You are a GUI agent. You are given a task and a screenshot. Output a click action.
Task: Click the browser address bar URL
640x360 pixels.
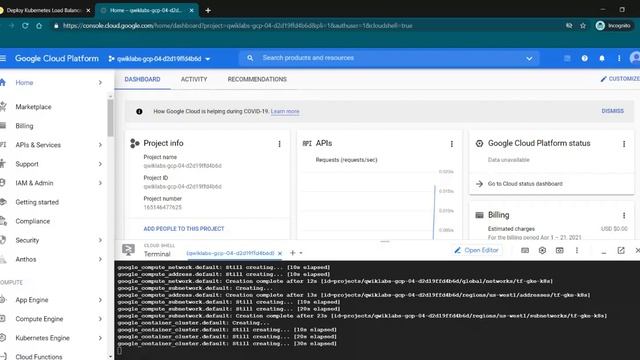pos(238,26)
